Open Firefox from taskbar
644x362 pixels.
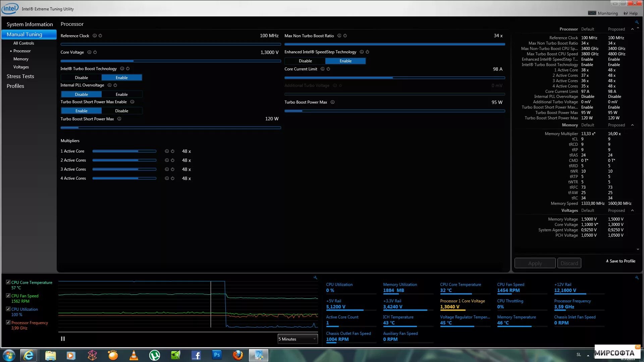tap(238, 355)
